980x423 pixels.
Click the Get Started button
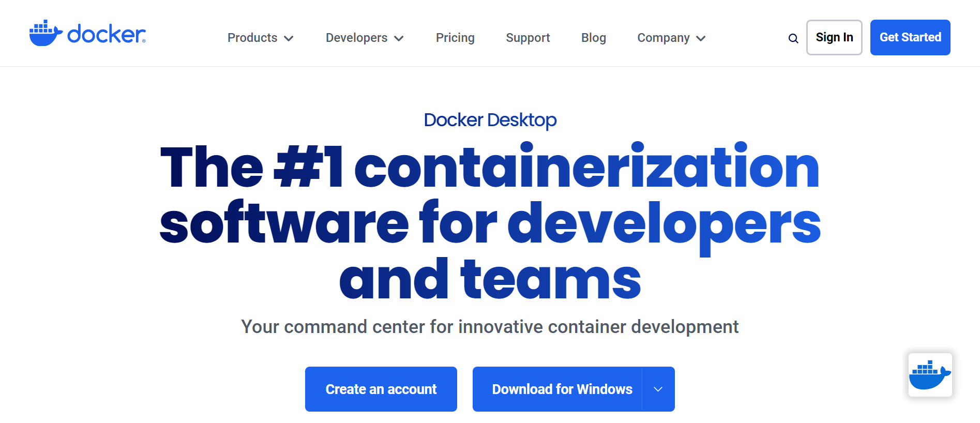pos(910,37)
